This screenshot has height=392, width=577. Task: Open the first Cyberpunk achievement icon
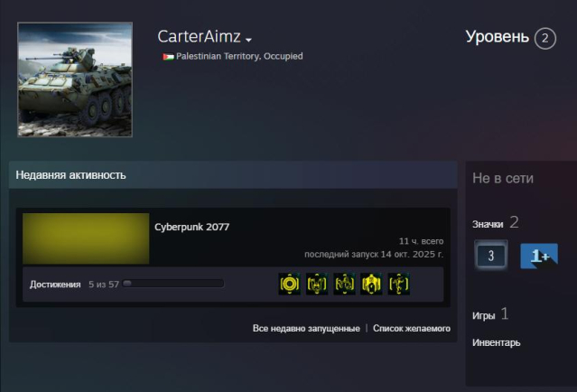coord(290,284)
